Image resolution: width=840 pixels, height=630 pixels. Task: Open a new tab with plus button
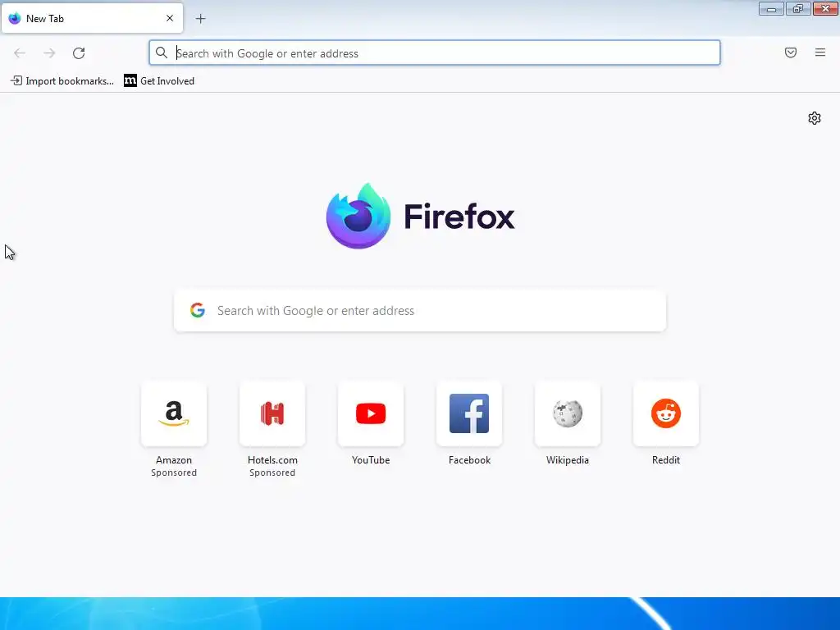[x=200, y=19]
